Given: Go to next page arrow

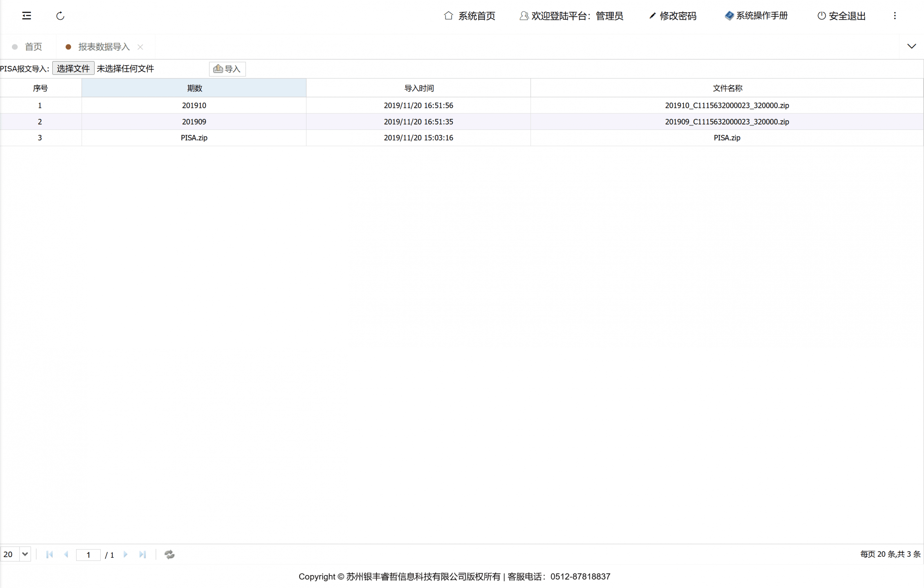Looking at the screenshot, I should pyautogui.click(x=126, y=554).
